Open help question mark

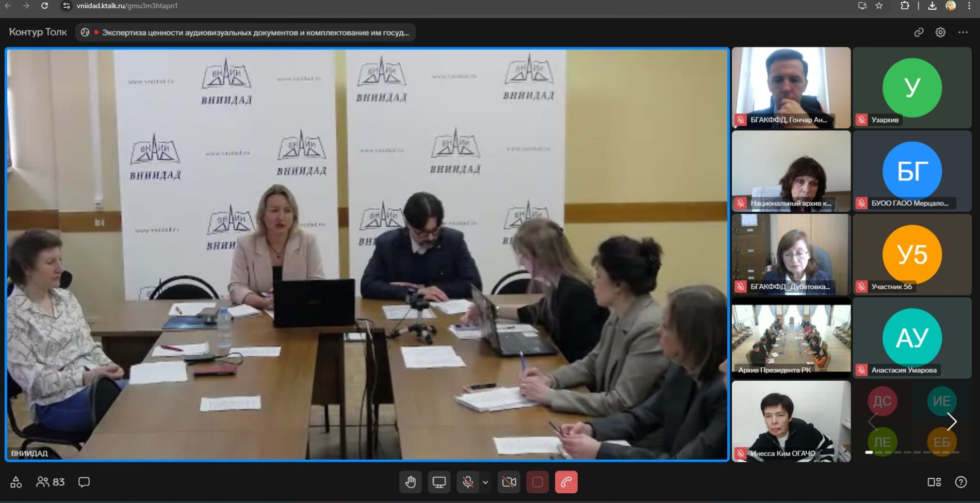[x=960, y=482]
